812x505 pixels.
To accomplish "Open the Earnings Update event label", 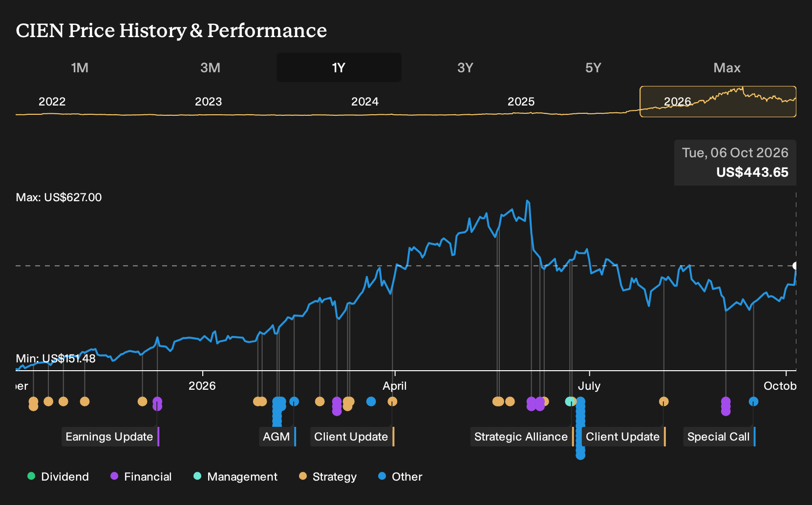I will (x=110, y=437).
